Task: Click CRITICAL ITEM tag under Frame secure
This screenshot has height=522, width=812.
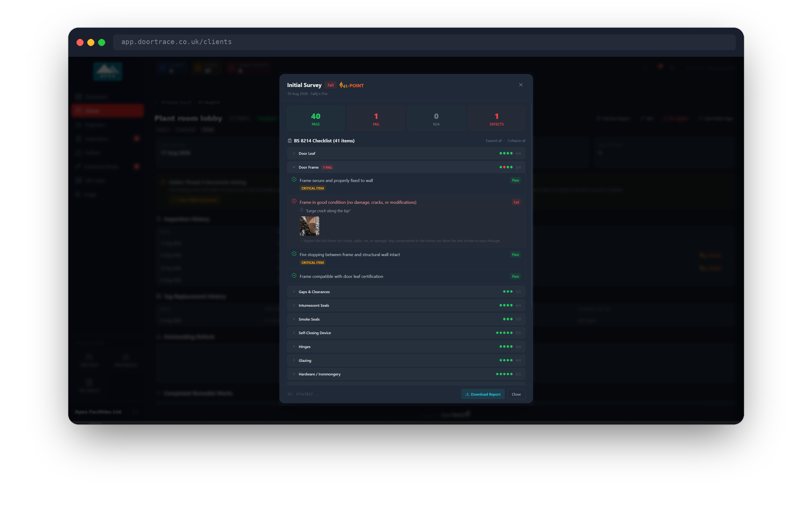Action: (x=312, y=189)
